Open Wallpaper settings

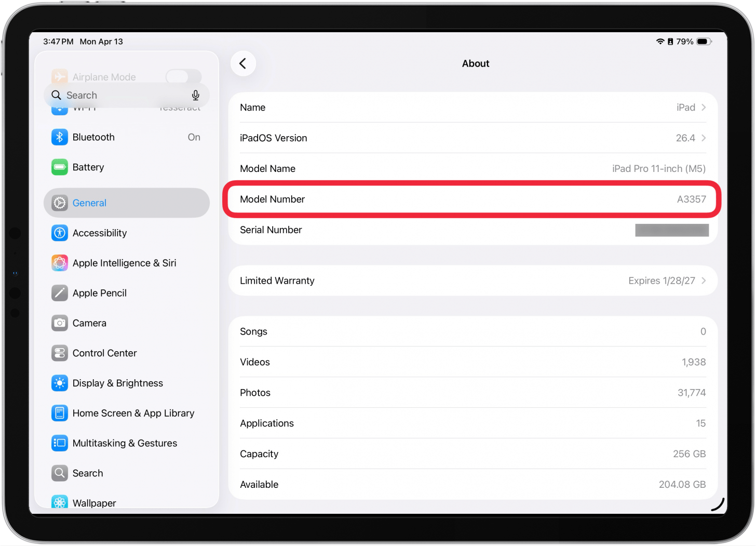(127, 502)
